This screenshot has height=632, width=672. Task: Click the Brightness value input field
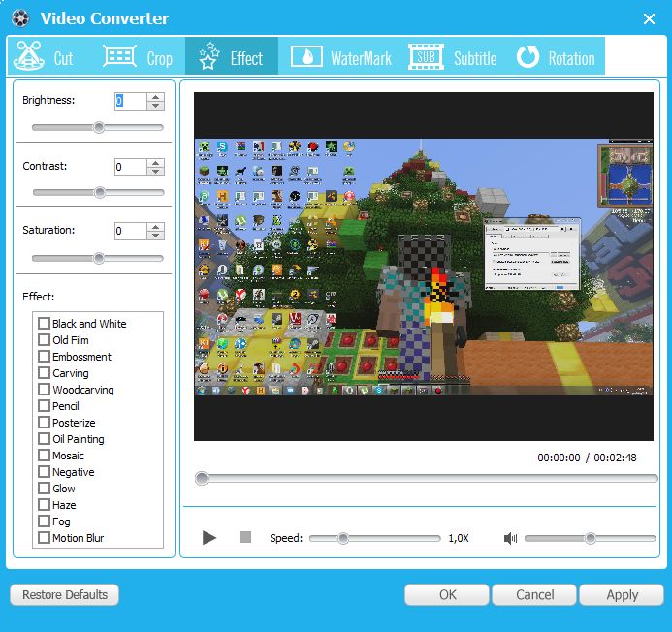tap(130, 101)
